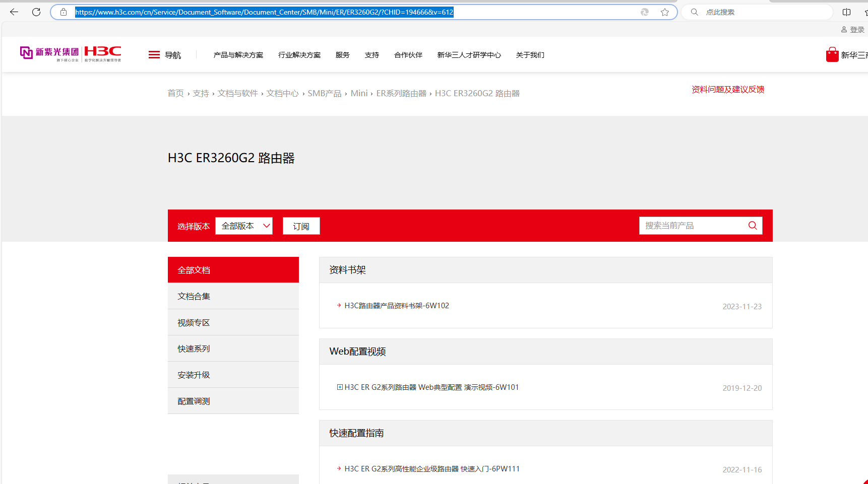Click the date 2022-11-16

coord(742,470)
